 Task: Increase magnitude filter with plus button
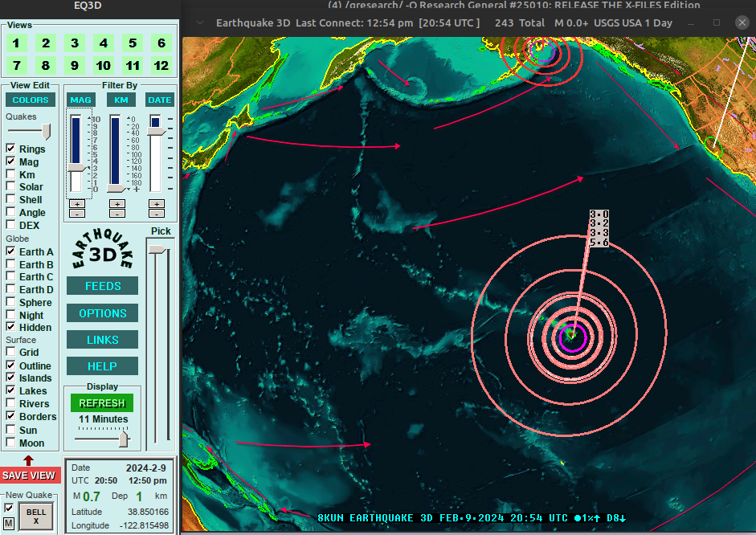tap(77, 204)
